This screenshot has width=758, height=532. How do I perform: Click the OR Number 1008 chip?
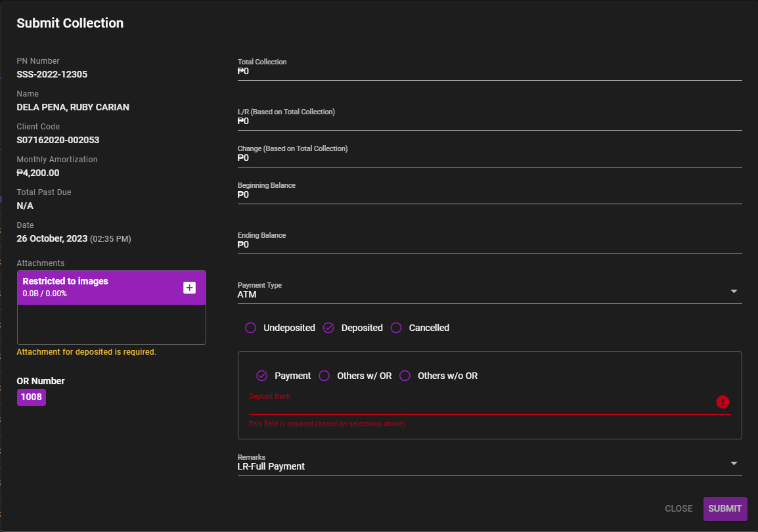(32, 397)
